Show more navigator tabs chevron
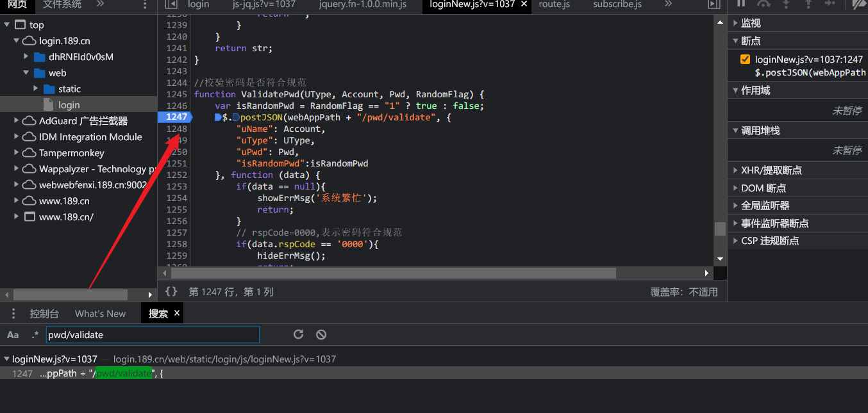 click(100, 4)
